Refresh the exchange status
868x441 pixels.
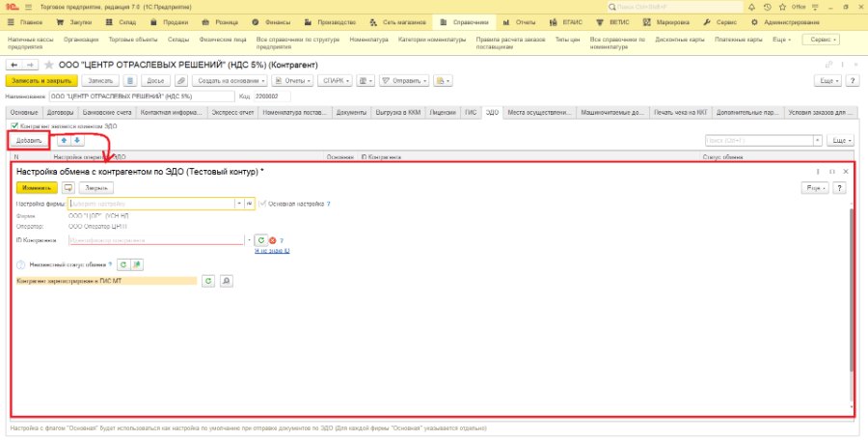[123, 264]
